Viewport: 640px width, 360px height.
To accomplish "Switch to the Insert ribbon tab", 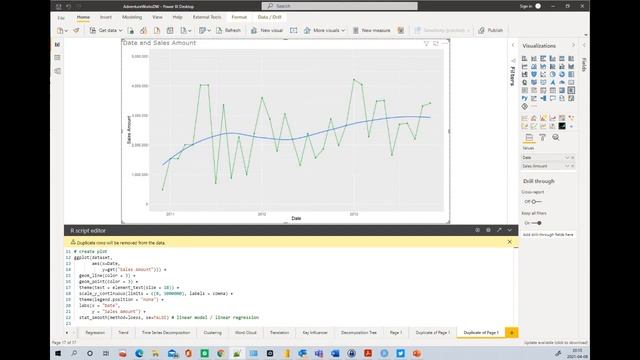I will pos(106,17).
